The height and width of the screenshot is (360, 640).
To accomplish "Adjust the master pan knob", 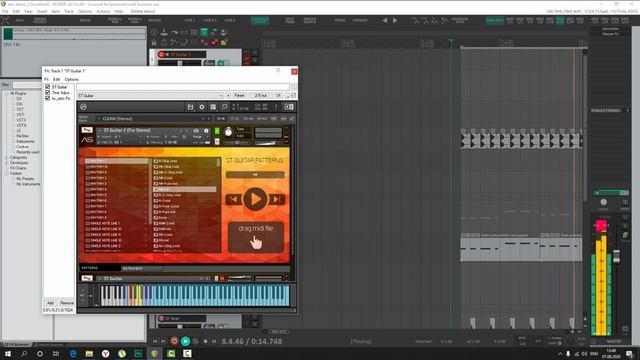I will tap(603, 202).
